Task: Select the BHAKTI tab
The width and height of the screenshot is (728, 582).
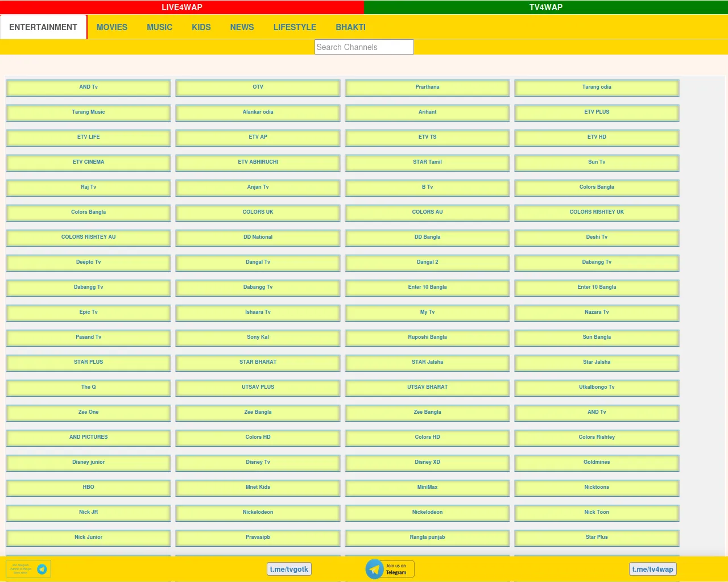Action: (351, 27)
